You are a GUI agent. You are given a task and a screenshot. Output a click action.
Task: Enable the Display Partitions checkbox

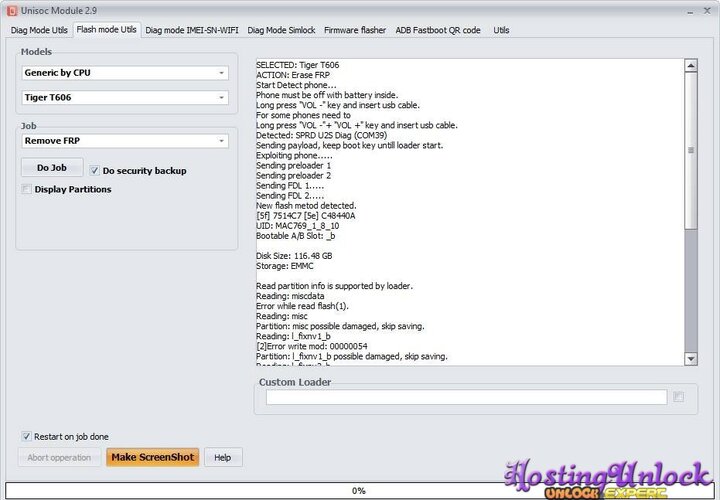point(26,189)
